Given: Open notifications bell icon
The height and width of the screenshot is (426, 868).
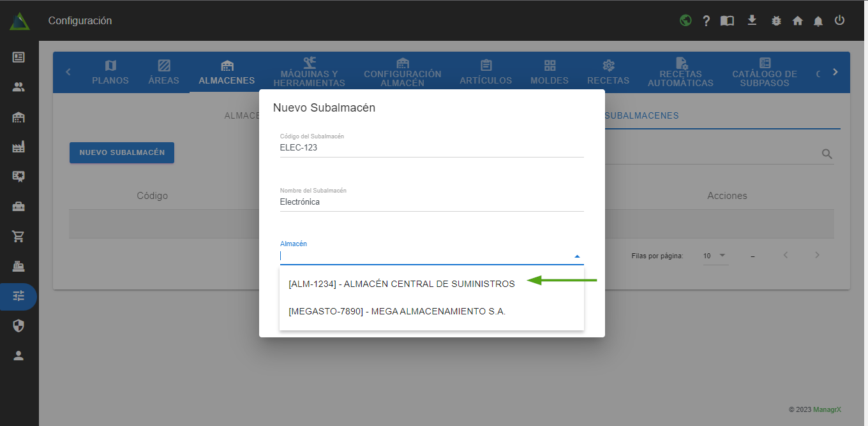Looking at the screenshot, I should [818, 20].
